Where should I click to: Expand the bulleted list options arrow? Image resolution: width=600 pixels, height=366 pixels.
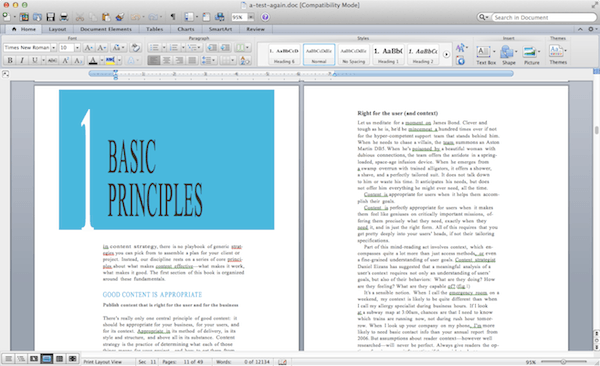164,48
